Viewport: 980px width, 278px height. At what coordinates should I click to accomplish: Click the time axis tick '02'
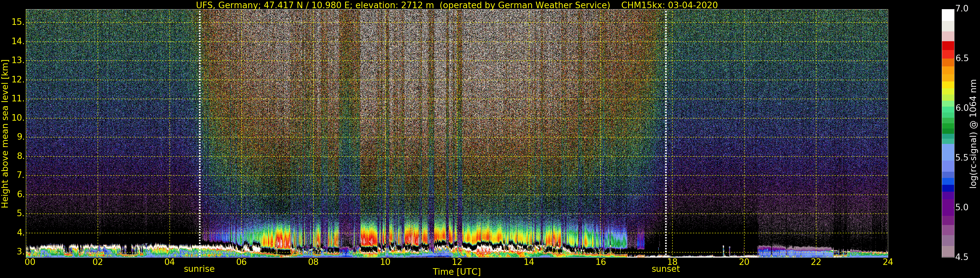click(x=98, y=262)
